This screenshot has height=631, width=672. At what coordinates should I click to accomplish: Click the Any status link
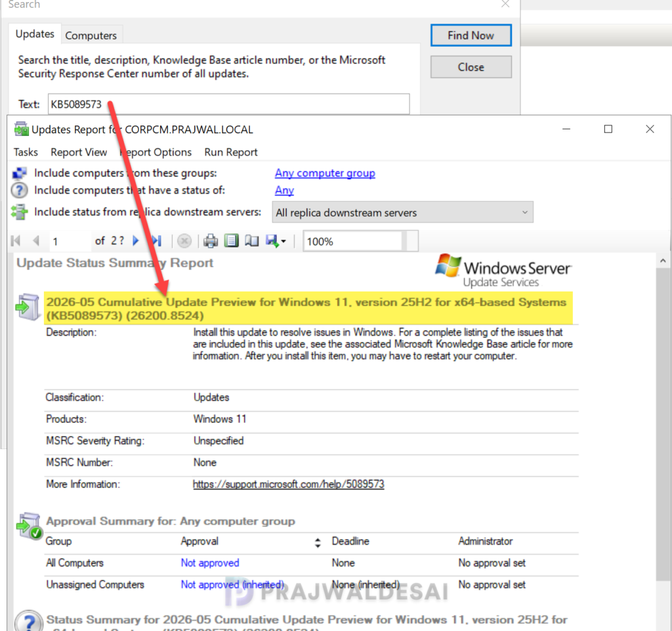[x=285, y=190]
